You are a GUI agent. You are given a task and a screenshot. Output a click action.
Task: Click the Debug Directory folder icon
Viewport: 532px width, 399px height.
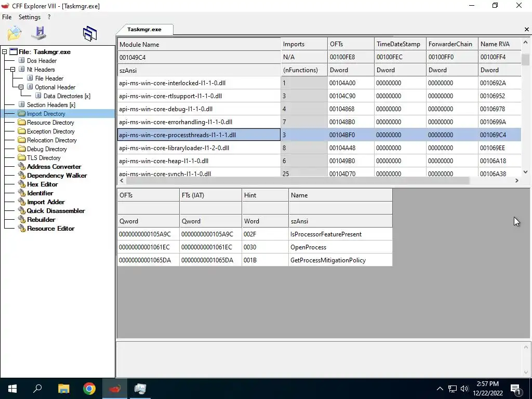pos(22,149)
